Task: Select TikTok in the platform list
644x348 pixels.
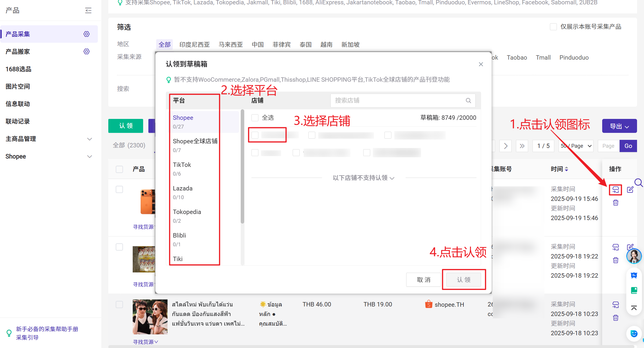Action: point(182,165)
